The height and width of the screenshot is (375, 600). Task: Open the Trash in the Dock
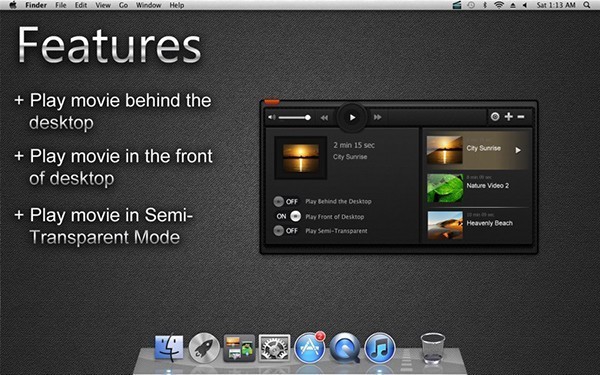(x=432, y=347)
